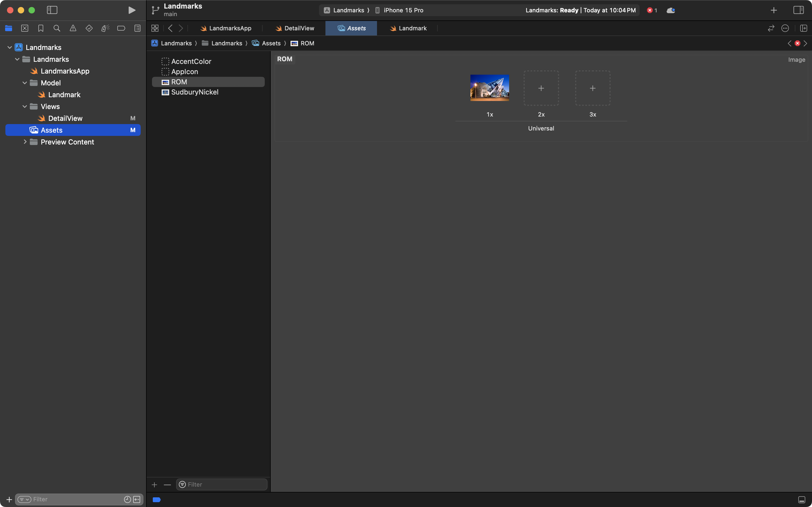Toggle the left sidebar visibility

pyautogui.click(x=52, y=10)
